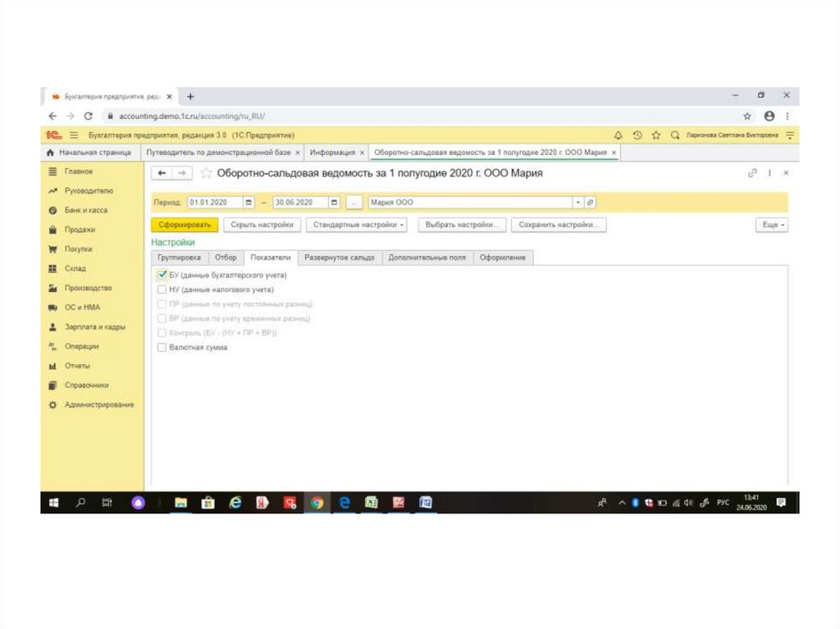The height and width of the screenshot is (629, 840).
Task: Tick the Валютная сумма checkbox
Action: click(162, 348)
